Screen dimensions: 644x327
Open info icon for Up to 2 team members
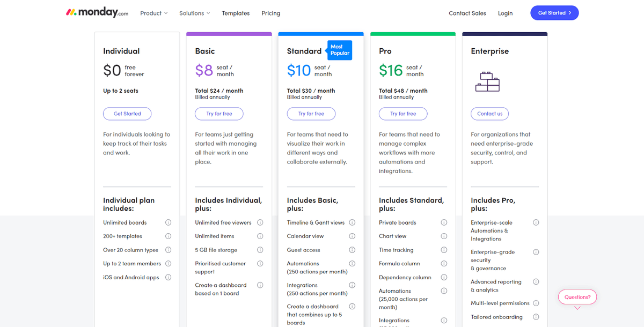pyautogui.click(x=168, y=264)
